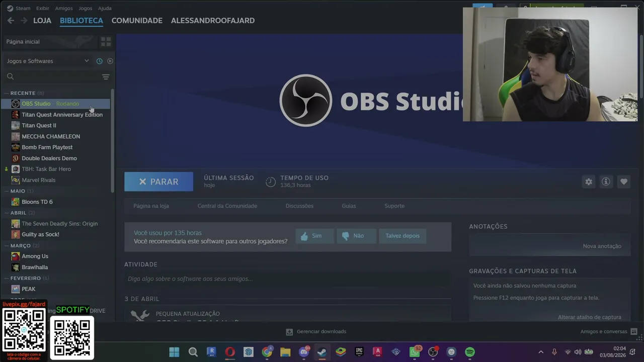The image size is (644, 362).
Task: Open File Explorer from taskbar
Action: coord(285,352)
